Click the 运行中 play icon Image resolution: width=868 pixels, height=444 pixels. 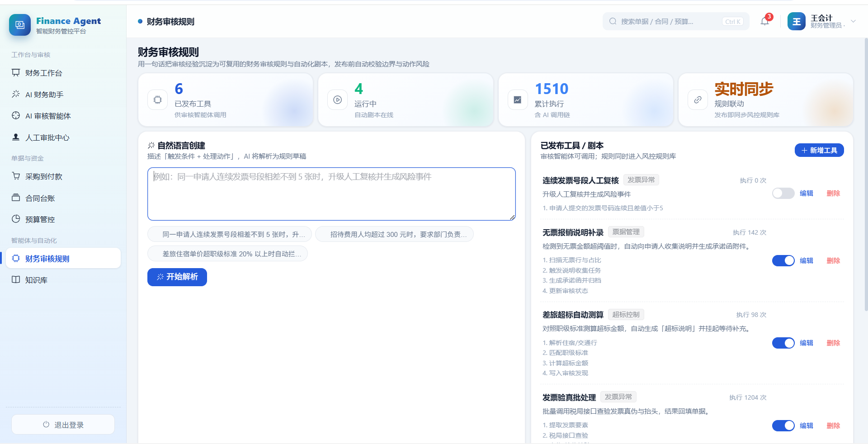point(337,100)
